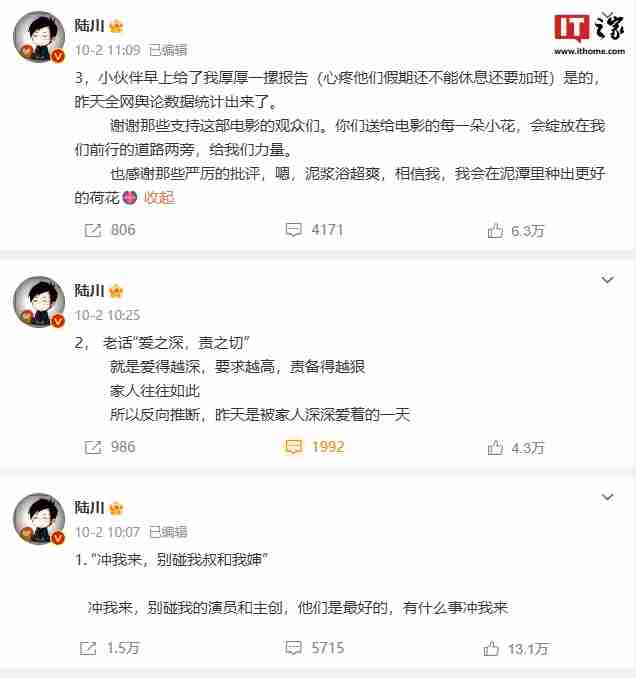Expand the options chevron on the 10:25 post
Image resolution: width=636 pixels, height=678 pixels.
click(607, 280)
